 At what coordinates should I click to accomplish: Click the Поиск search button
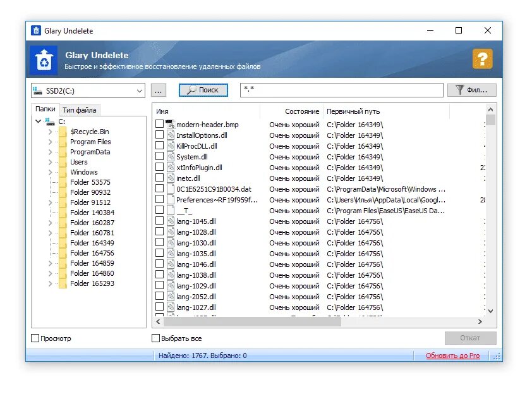pyautogui.click(x=203, y=90)
